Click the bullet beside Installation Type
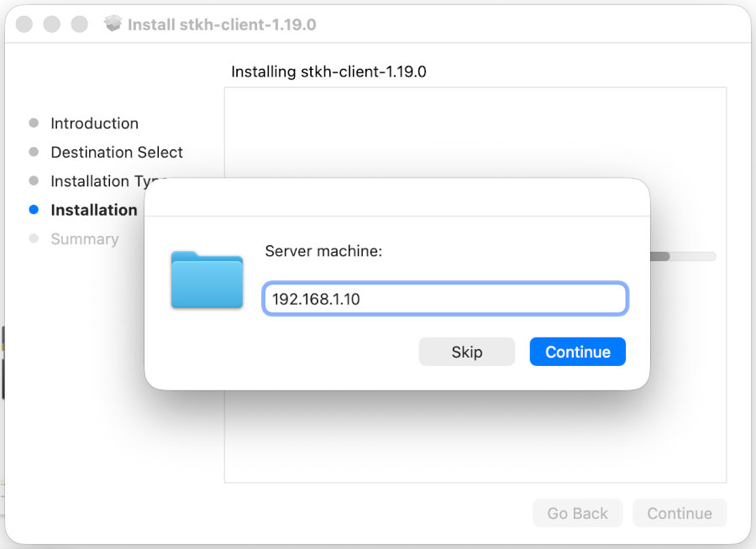Viewport: 756px width, 549px height. click(x=34, y=180)
